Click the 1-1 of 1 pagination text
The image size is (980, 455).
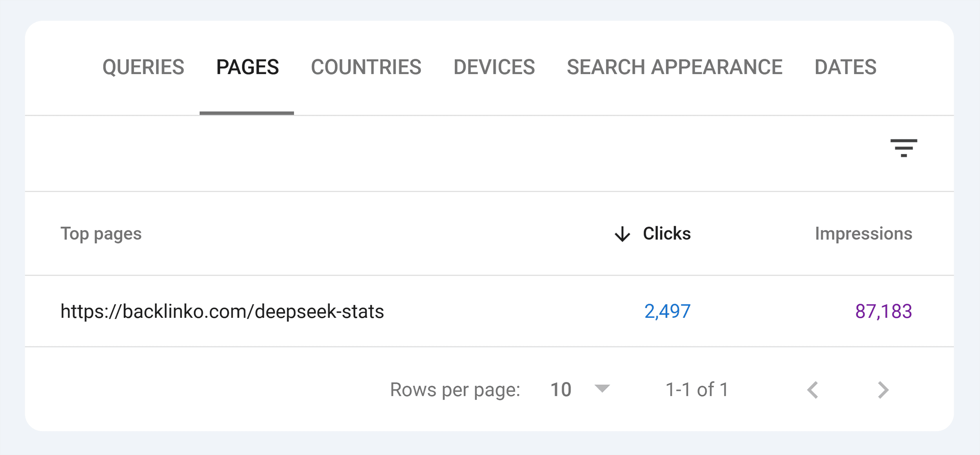(x=697, y=390)
